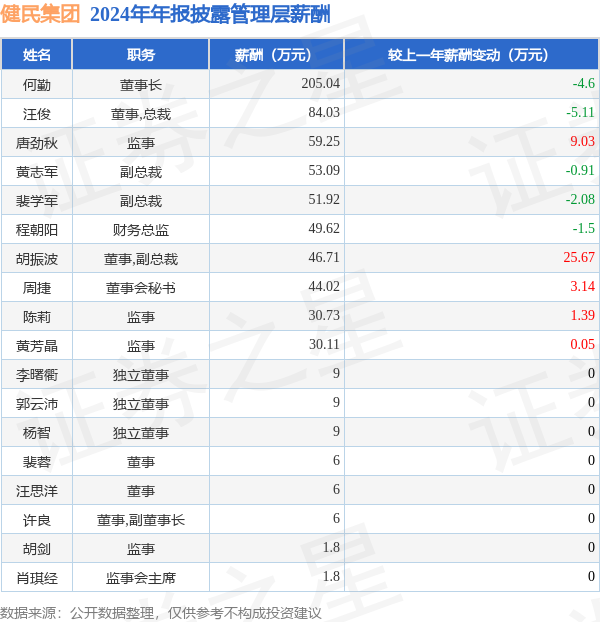
Task: Click the 薪酬（万元） column header
Action: (276, 54)
